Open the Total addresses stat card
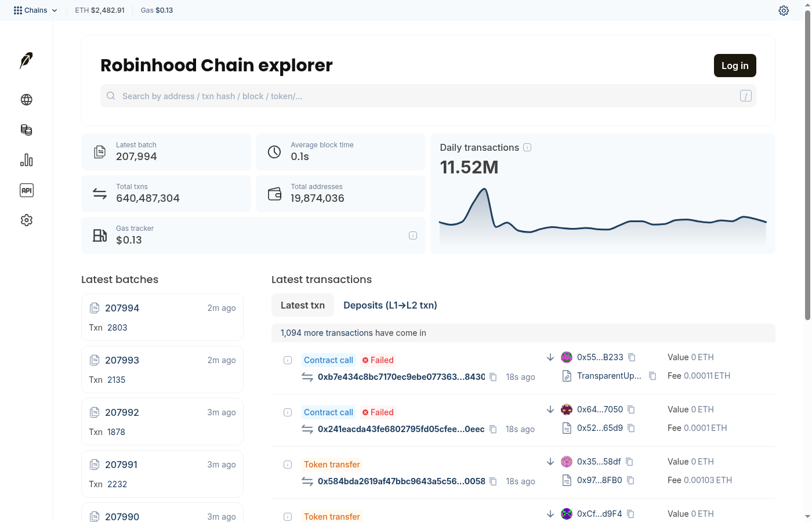Image resolution: width=812 pixels, height=522 pixels. point(340,194)
